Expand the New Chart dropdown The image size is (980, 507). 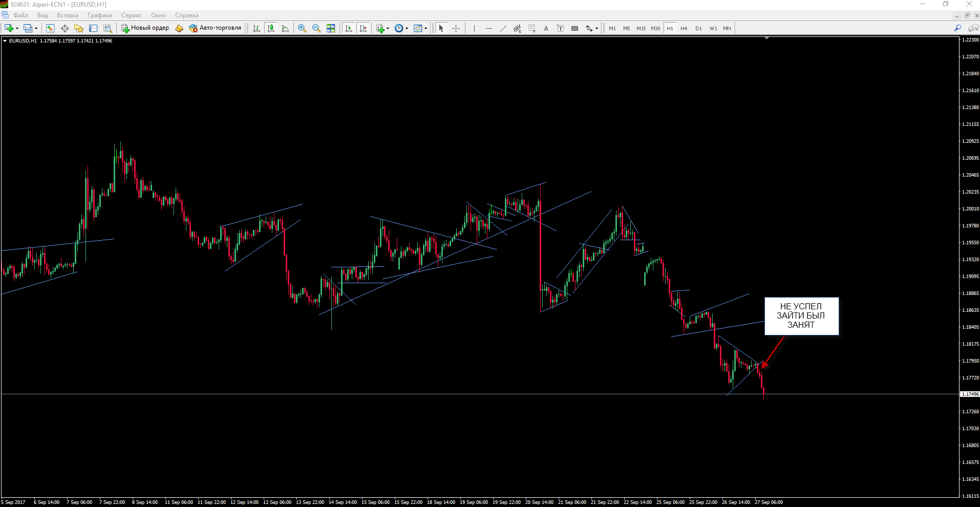[17, 29]
